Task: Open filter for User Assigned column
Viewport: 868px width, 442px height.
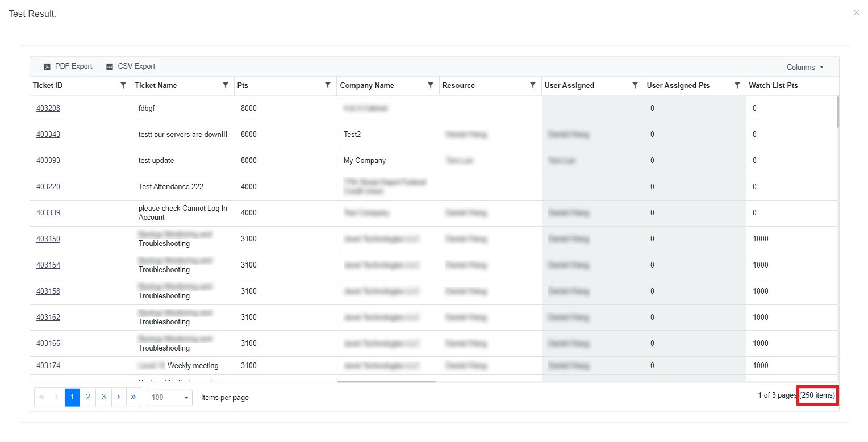Action: (x=635, y=85)
